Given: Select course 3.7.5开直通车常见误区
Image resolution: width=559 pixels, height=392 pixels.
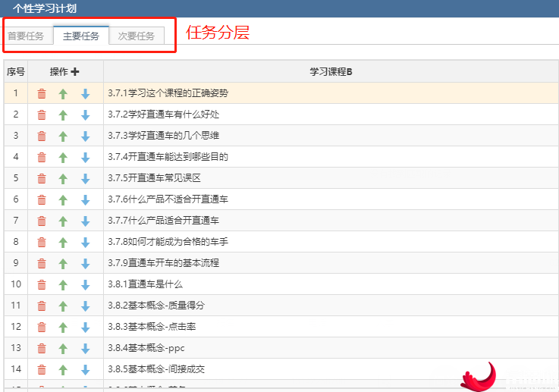Looking at the screenshot, I should click(155, 178).
